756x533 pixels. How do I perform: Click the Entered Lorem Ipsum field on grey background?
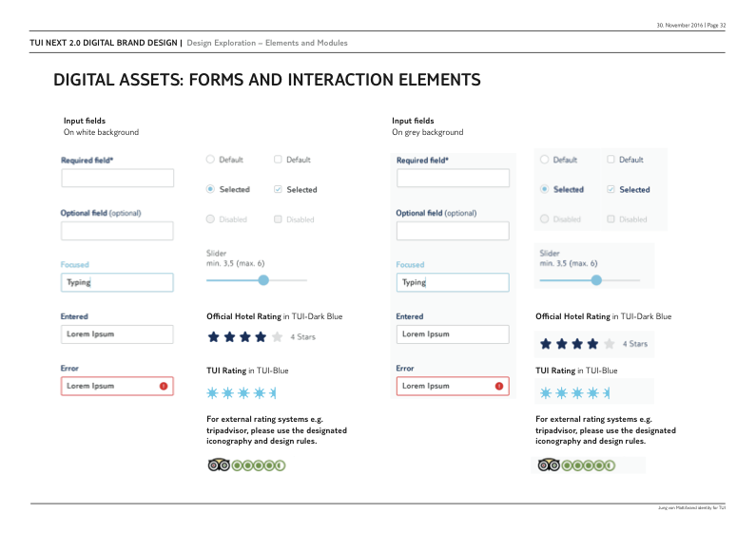tap(453, 334)
